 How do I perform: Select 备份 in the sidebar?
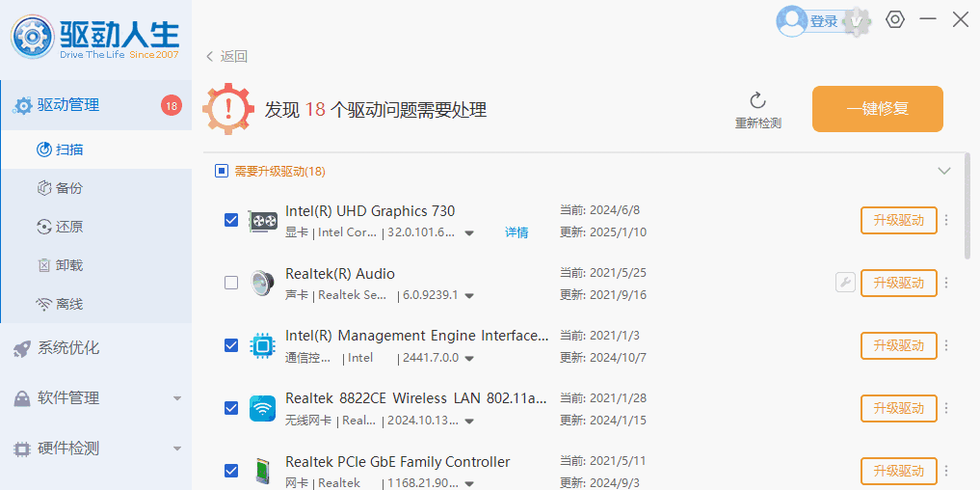click(96, 188)
